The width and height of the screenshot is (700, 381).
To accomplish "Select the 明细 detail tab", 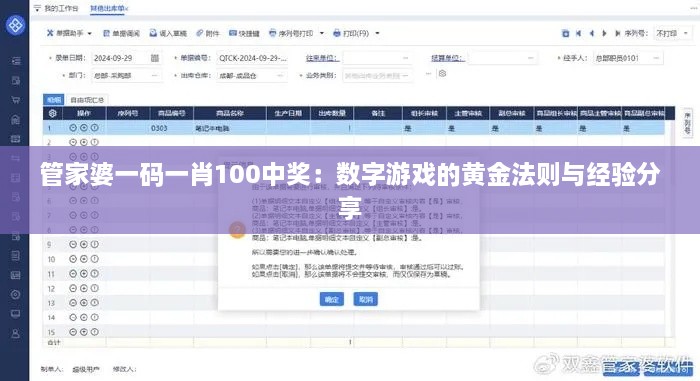I will coord(54,100).
